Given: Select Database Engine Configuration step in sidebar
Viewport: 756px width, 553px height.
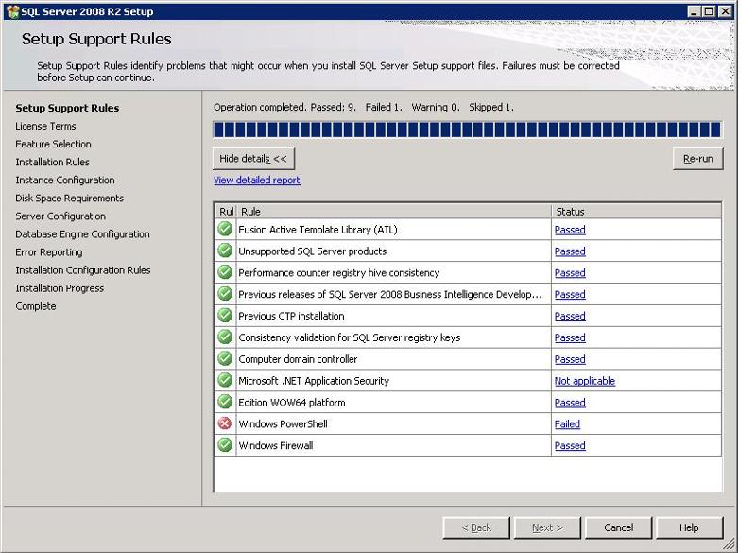Looking at the screenshot, I should 82,233.
